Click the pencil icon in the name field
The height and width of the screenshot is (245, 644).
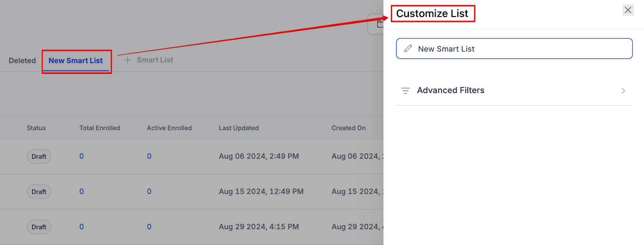(x=408, y=49)
